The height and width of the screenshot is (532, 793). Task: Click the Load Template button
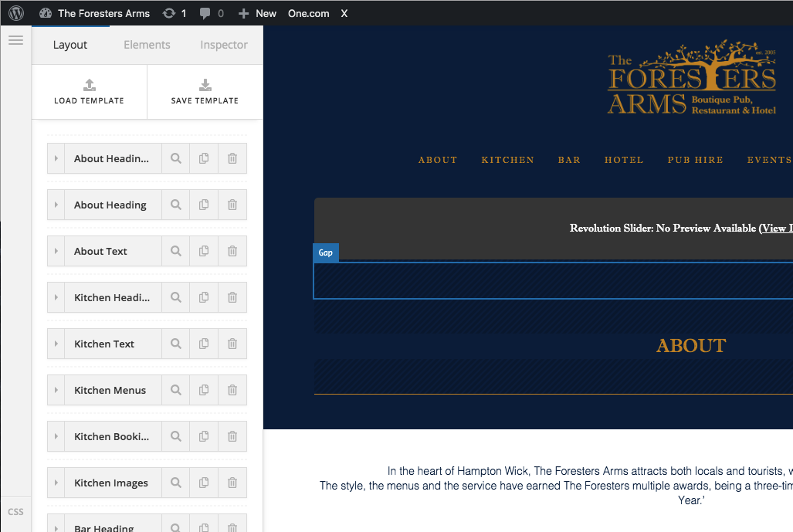(89, 92)
